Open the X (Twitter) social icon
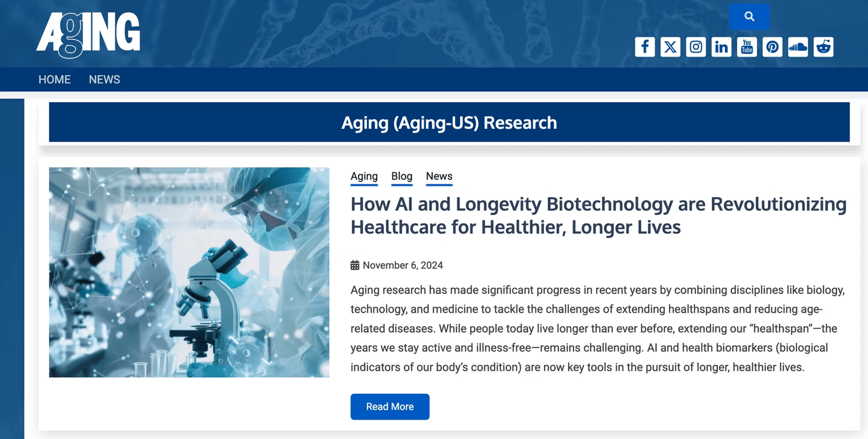The image size is (868, 439). pos(670,47)
